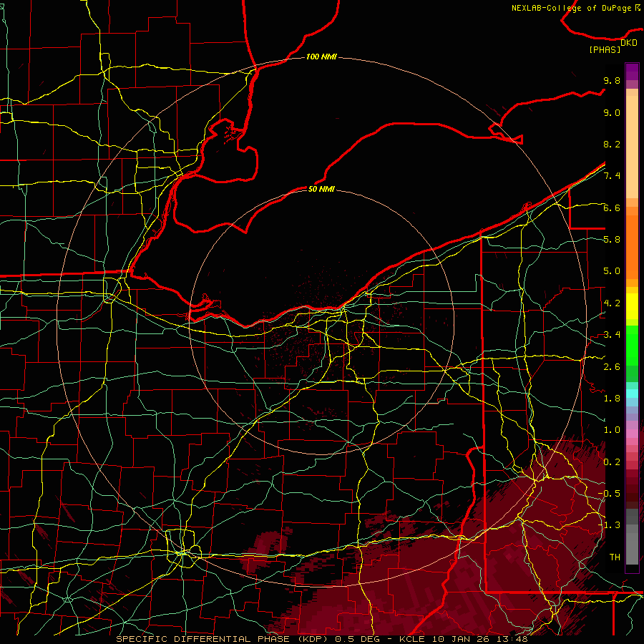Click the [PHAS] units label
Screen dimensions: 644x644
605,49
